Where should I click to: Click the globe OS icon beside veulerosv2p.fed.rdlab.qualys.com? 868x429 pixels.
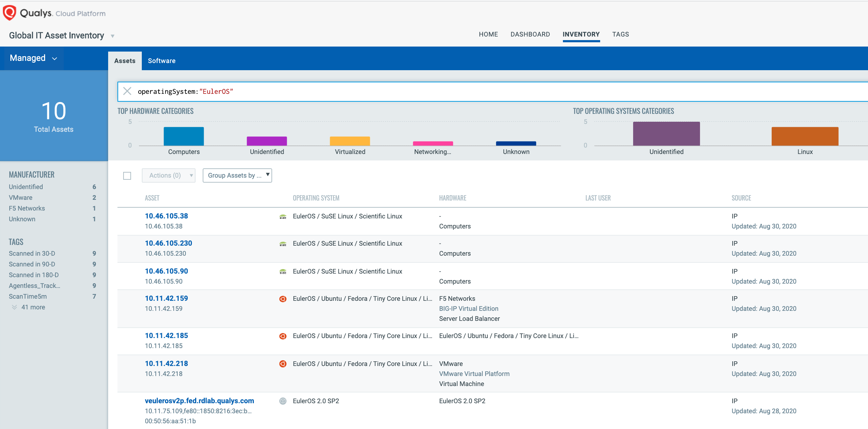(x=283, y=401)
